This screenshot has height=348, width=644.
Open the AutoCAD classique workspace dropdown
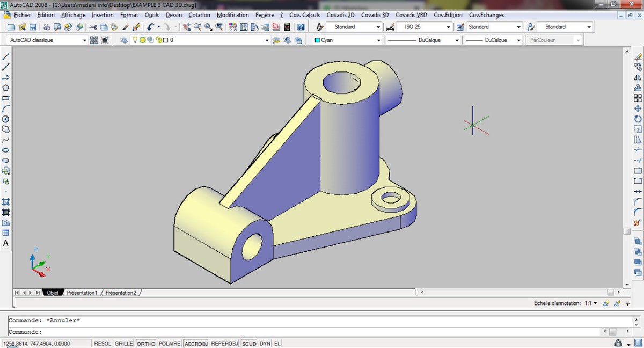pyautogui.click(x=84, y=40)
